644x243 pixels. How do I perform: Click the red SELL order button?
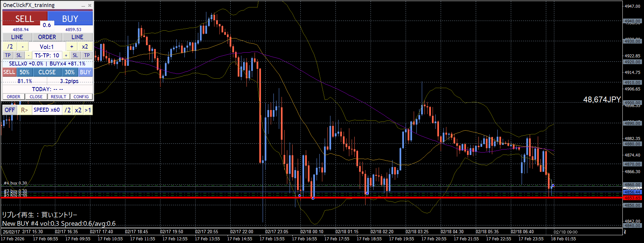tap(25, 19)
